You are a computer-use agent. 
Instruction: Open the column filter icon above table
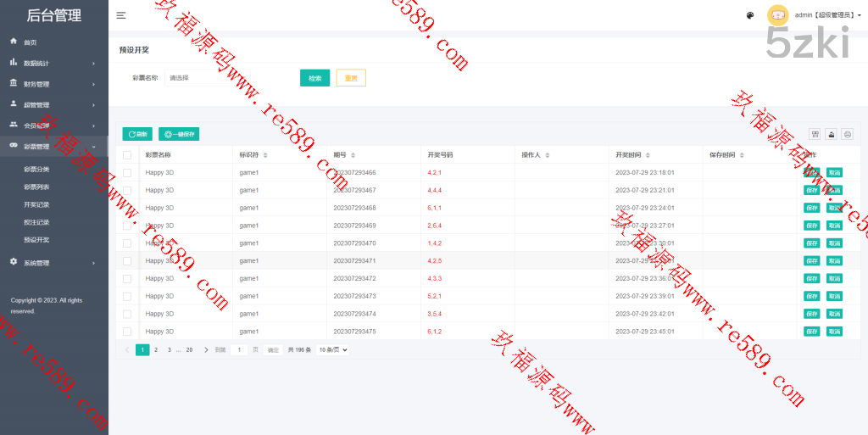815,134
